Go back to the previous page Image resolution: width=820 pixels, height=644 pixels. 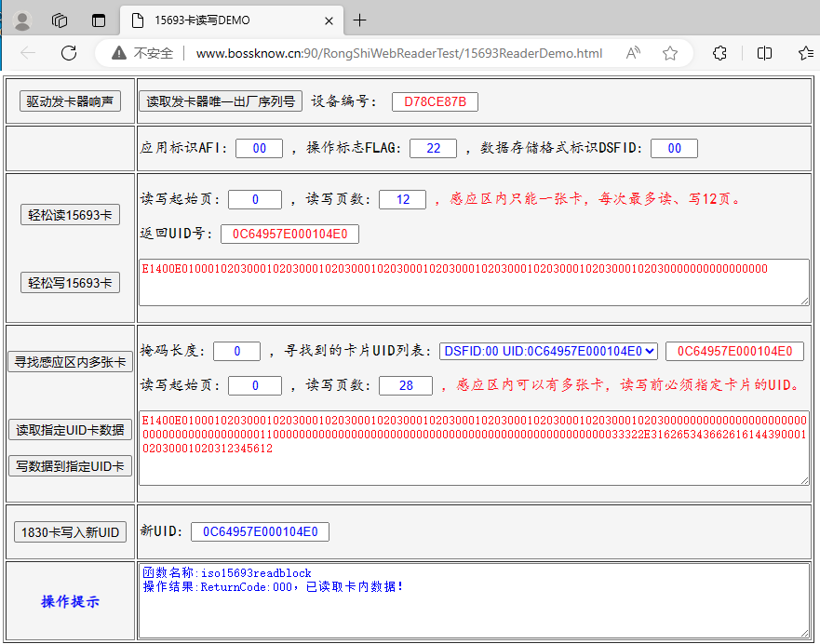click(x=28, y=53)
